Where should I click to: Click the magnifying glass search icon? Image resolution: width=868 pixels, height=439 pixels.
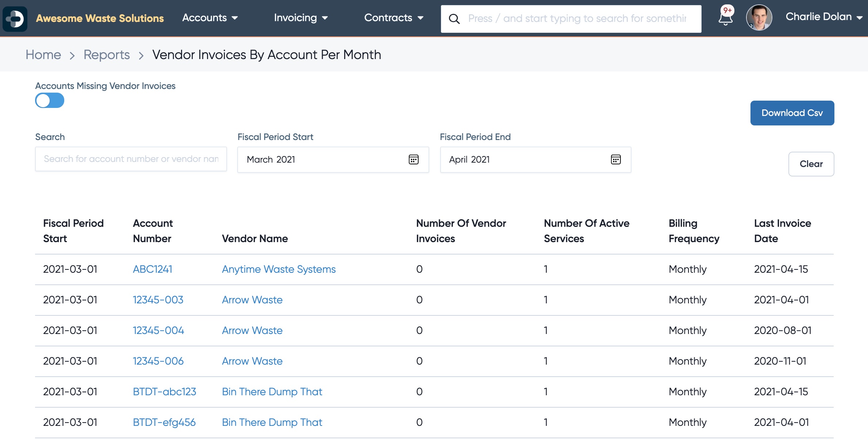tap(454, 19)
